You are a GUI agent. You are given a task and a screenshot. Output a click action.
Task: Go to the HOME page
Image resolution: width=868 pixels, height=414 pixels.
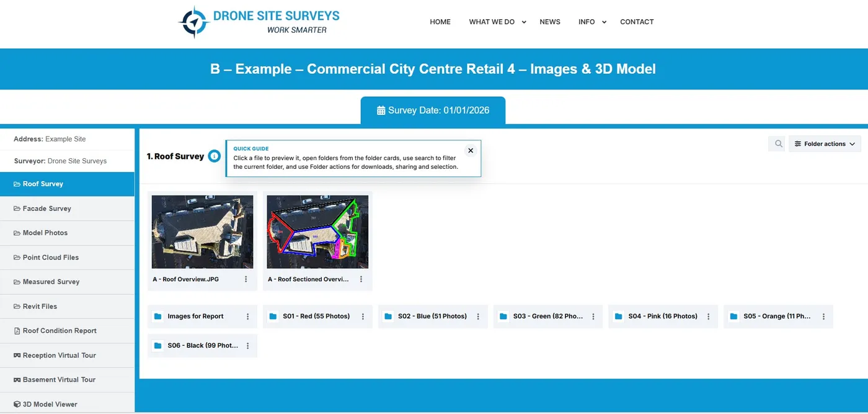pos(440,22)
